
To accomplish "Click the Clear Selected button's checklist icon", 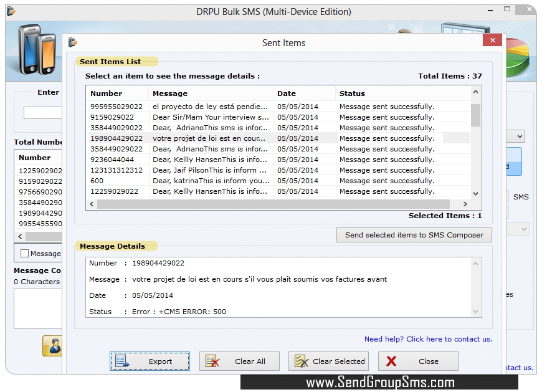I will pos(302,361).
